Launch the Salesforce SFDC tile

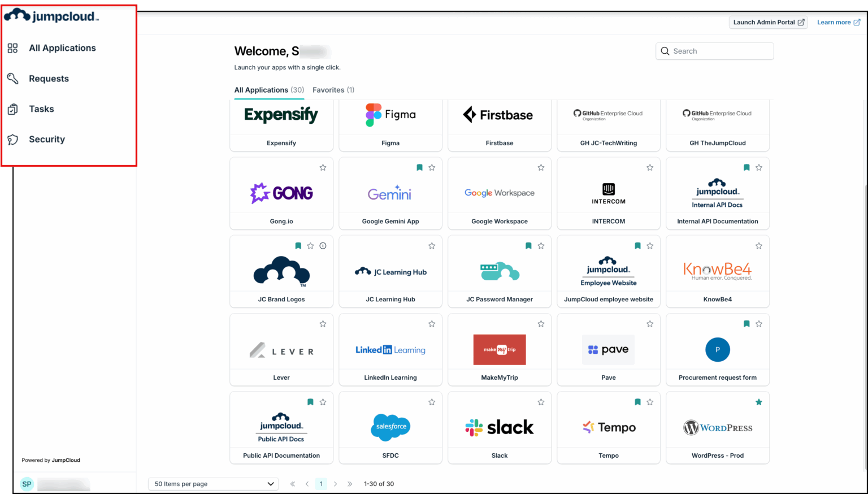[390, 428]
